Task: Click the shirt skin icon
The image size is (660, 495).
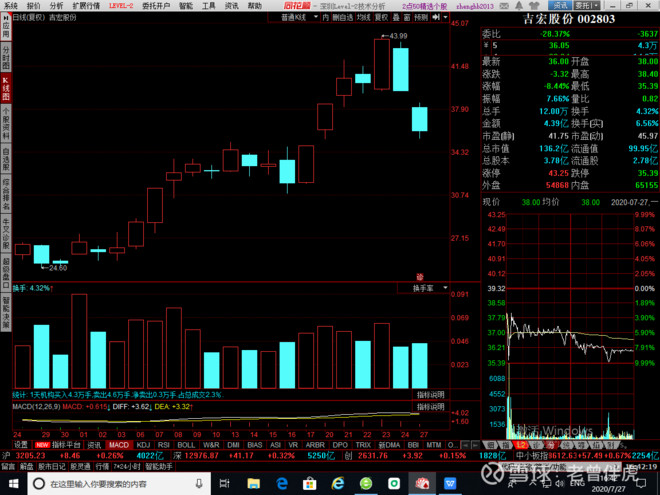Action: click(534, 5)
